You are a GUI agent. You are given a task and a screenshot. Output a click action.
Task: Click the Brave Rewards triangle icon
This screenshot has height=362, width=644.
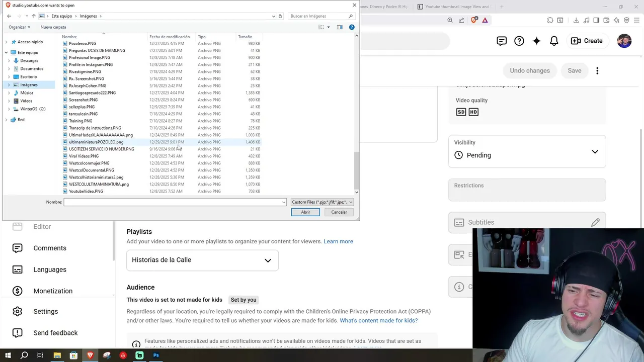[485, 20]
